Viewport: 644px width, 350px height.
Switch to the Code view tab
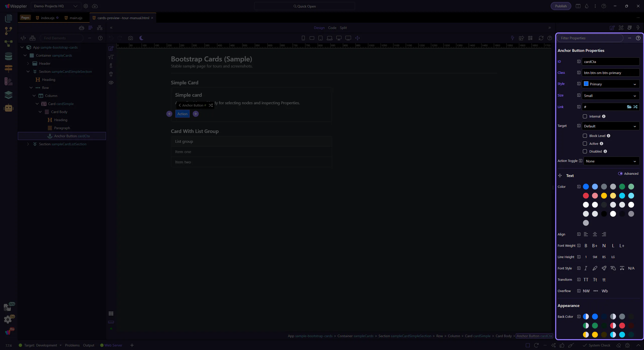pyautogui.click(x=332, y=28)
